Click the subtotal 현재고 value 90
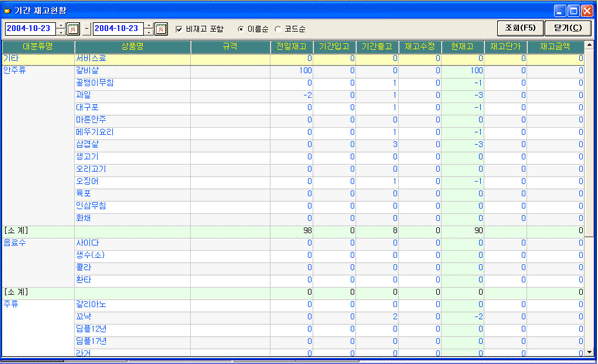598x364 pixels. coord(479,230)
